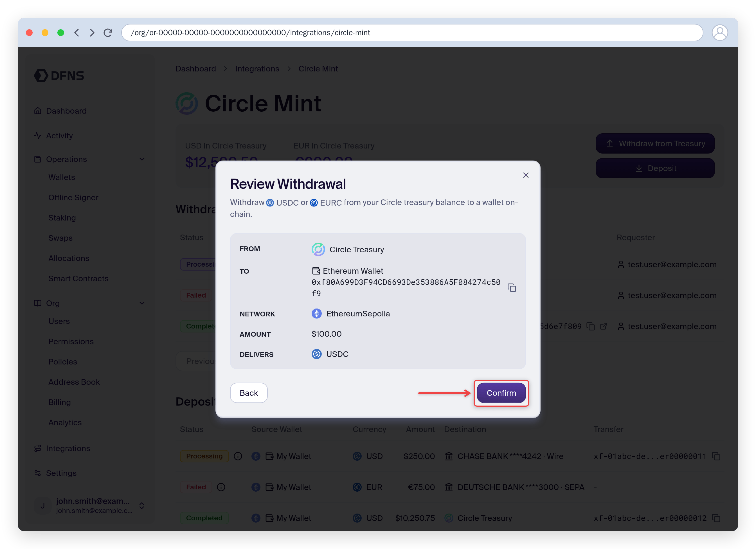Copy transfer ID ending er00000011
Image resolution: width=756 pixels, height=549 pixels.
pos(716,456)
